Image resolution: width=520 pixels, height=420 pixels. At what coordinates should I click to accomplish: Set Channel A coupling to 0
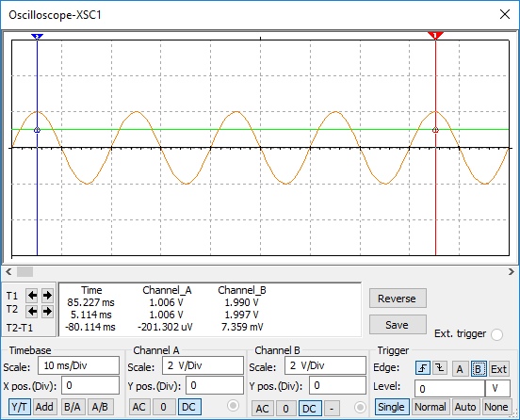(x=164, y=407)
